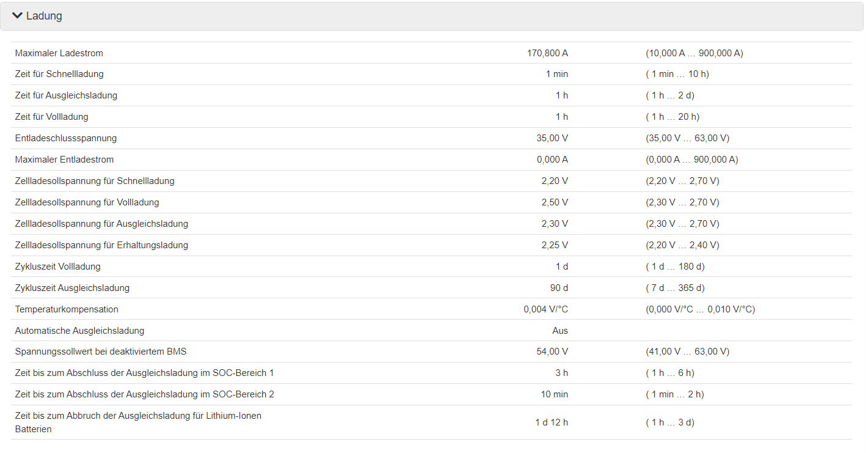The image size is (868, 453).
Task: Click Zellladesollspannung für Ausgleichsladung range
Action: (682, 224)
